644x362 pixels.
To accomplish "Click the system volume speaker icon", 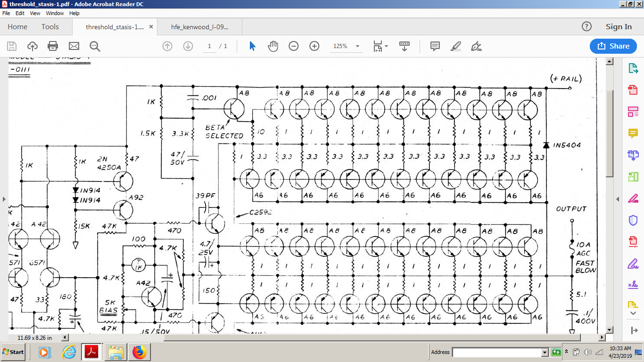I will pyautogui.click(x=587, y=352).
